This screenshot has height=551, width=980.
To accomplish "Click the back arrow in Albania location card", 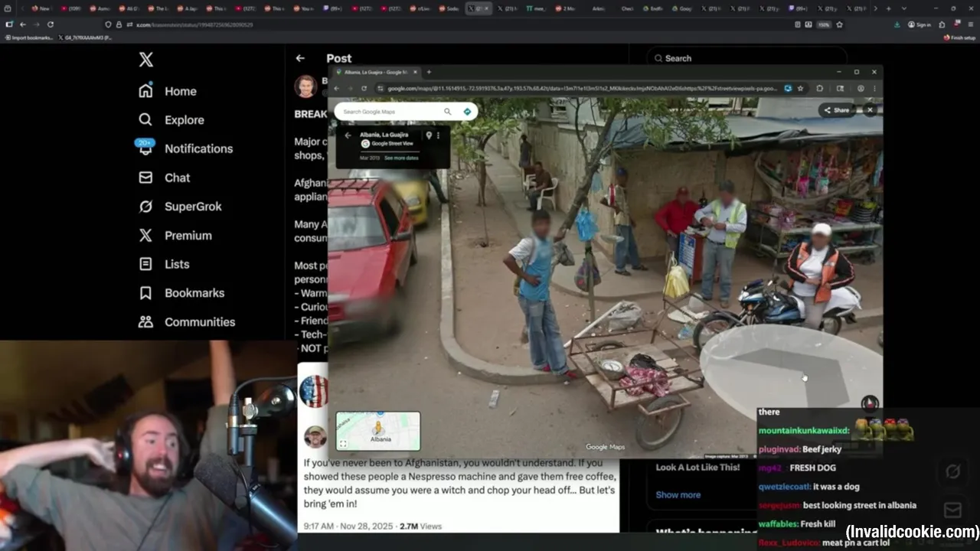I will click(348, 135).
